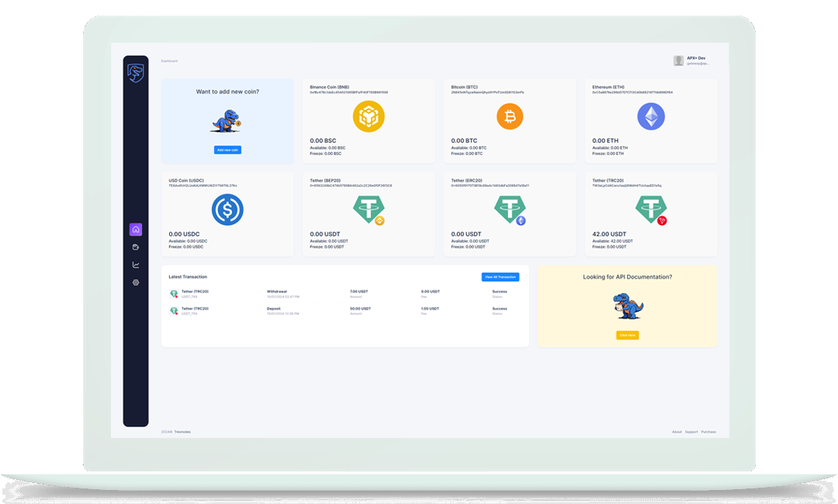Click the 7.00 USDT amount

tap(358, 292)
